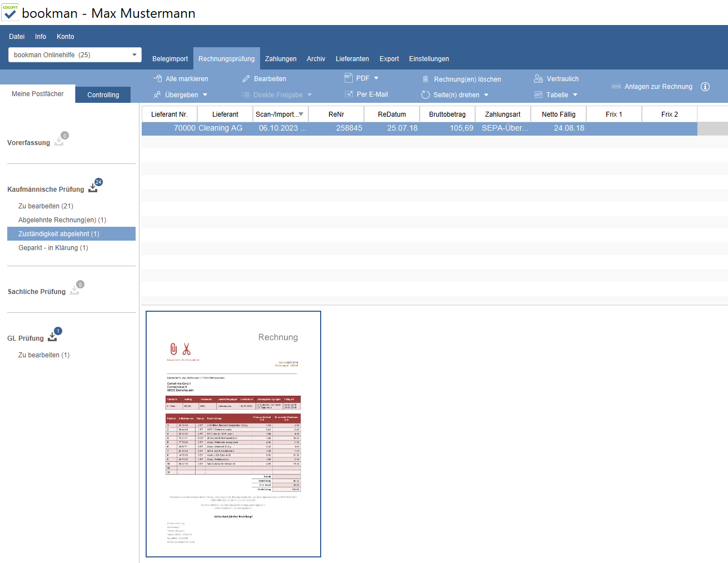Click the scan date 06.10.2023 cell
The image size is (728, 563).
click(281, 128)
